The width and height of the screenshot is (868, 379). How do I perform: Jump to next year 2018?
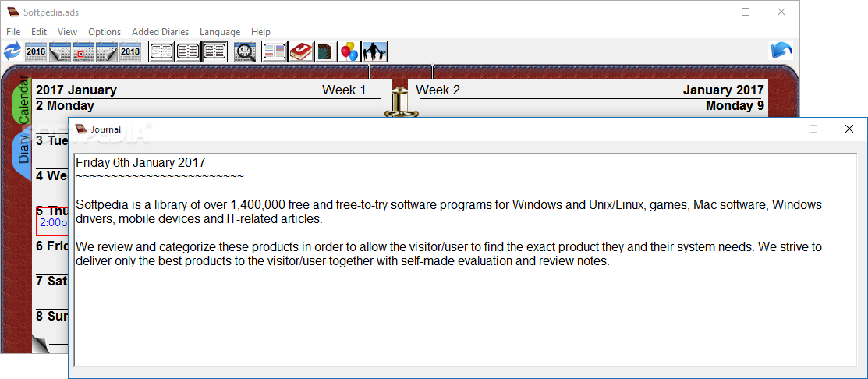[x=131, y=51]
